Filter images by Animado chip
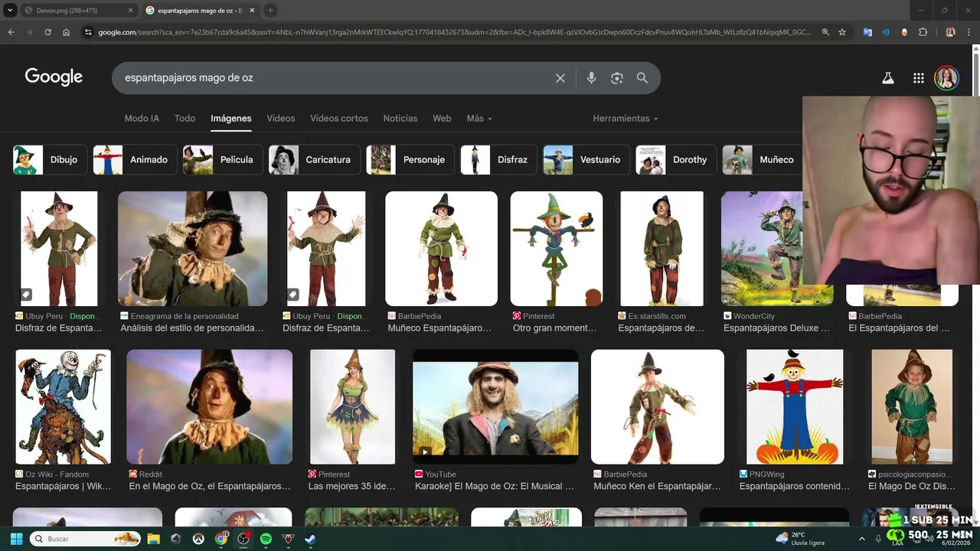This screenshot has height=551, width=980. (135, 160)
